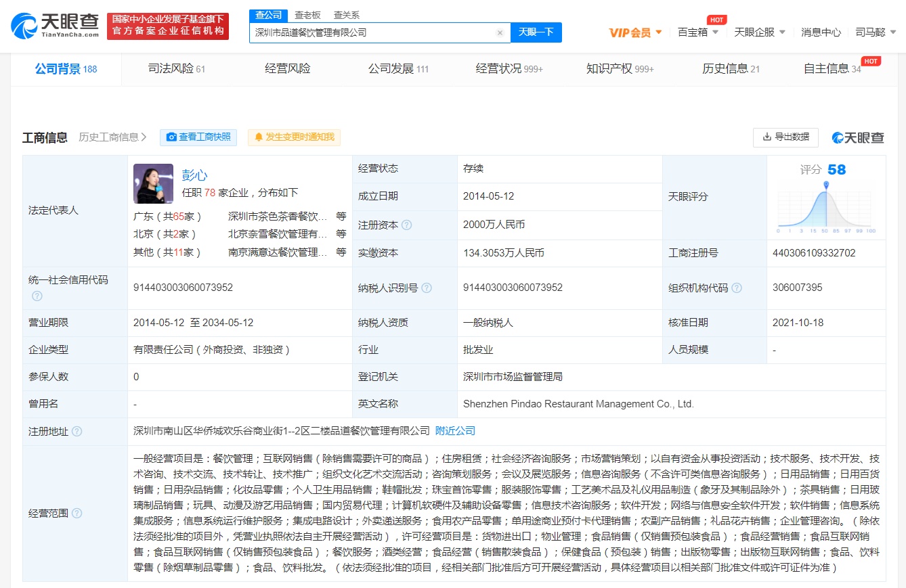Select the 历史信息 tab

731,69
